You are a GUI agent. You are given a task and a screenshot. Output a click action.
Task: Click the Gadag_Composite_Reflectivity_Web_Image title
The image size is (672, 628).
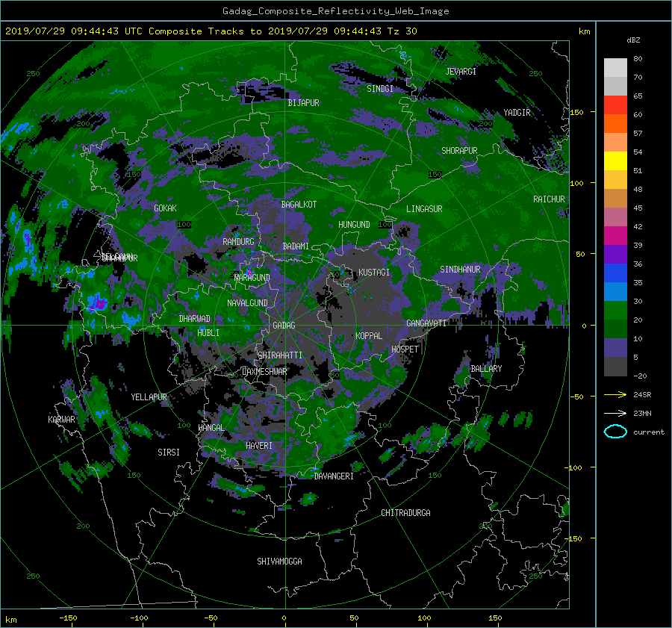[x=335, y=11]
